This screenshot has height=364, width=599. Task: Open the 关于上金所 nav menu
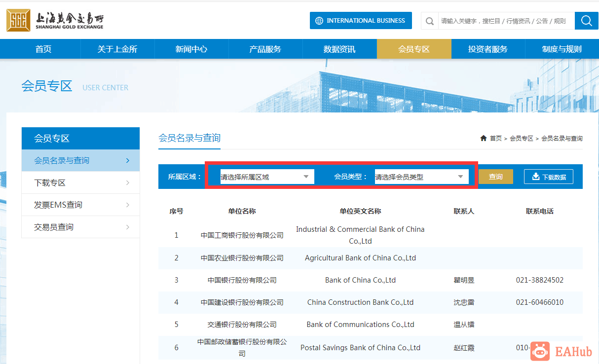[x=117, y=49]
